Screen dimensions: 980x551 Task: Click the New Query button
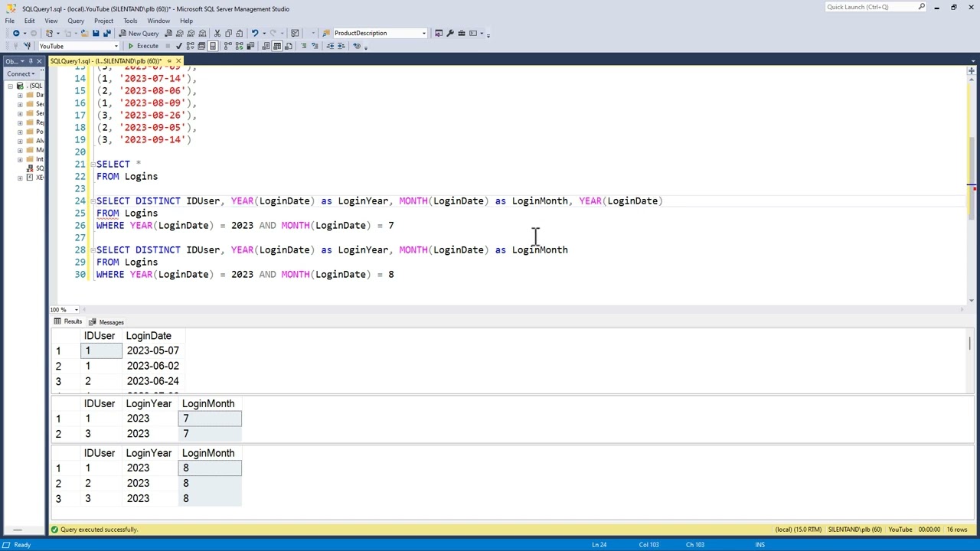tap(139, 33)
